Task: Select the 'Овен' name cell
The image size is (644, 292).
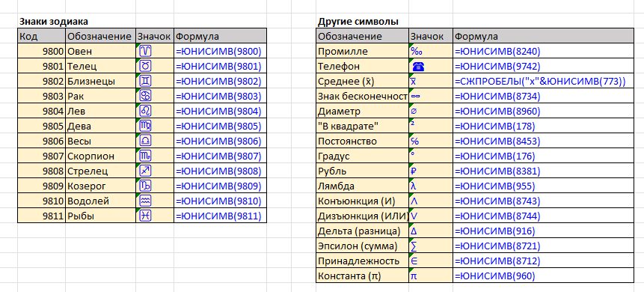Action: [101, 51]
